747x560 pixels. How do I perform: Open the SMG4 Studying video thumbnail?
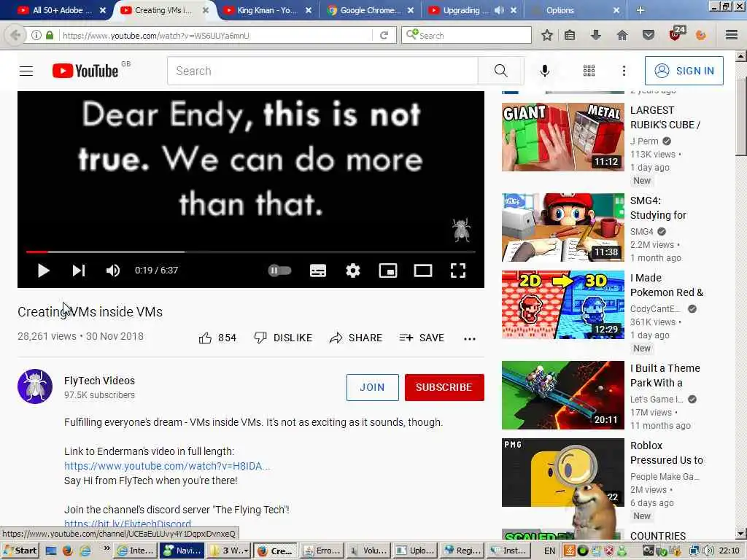tap(562, 227)
